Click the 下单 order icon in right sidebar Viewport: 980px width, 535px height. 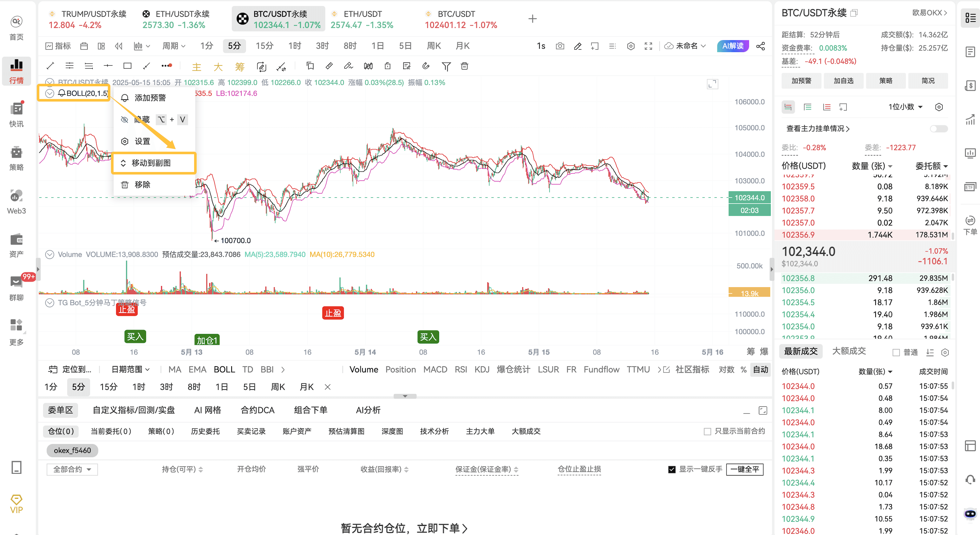coord(970,225)
